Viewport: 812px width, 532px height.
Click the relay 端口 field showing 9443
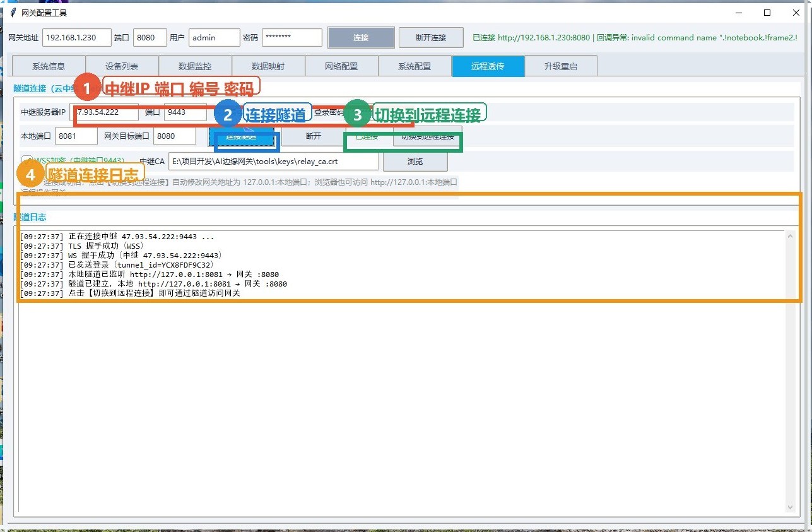(x=185, y=112)
